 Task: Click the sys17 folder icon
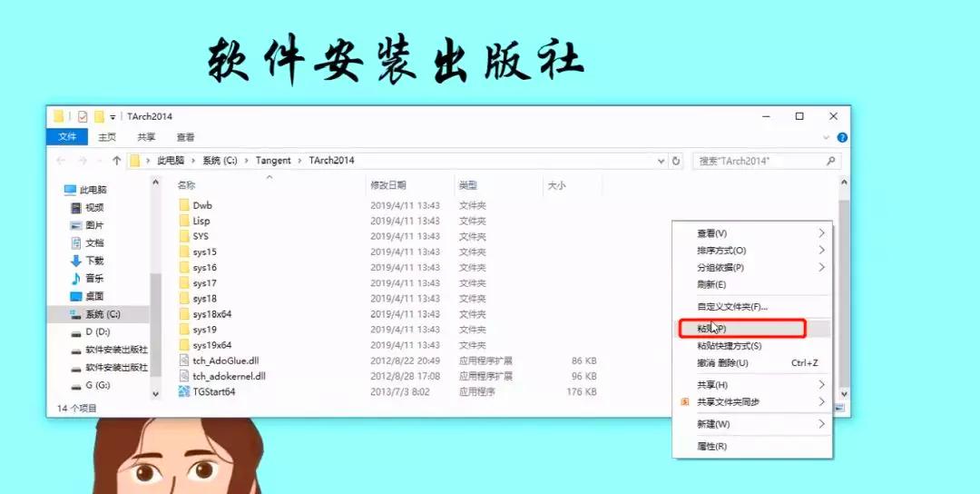[183, 283]
